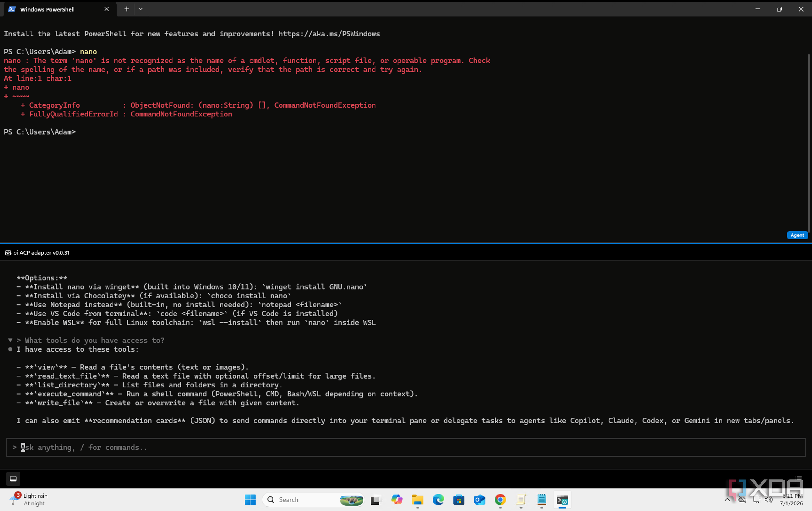Open Google Chrome from the taskbar
Screen dimensions: 812x511
coord(500,499)
